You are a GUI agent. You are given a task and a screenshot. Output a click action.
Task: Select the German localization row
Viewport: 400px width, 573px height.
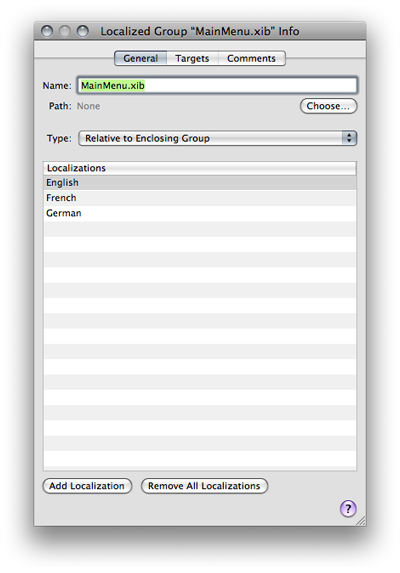200,213
